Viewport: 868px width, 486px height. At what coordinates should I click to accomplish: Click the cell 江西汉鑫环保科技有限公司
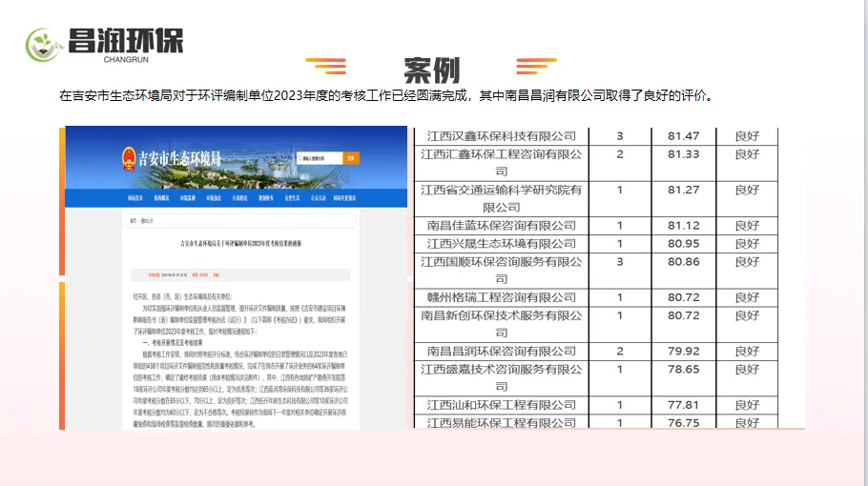pos(502,136)
